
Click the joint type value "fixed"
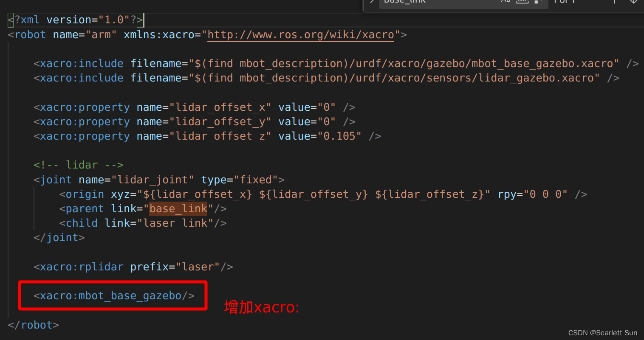256,180
